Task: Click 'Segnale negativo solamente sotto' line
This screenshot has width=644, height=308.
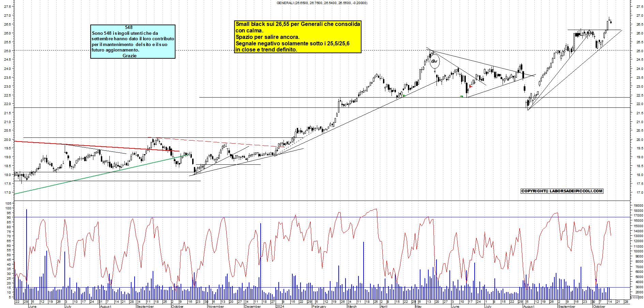Action: click(x=292, y=43)
